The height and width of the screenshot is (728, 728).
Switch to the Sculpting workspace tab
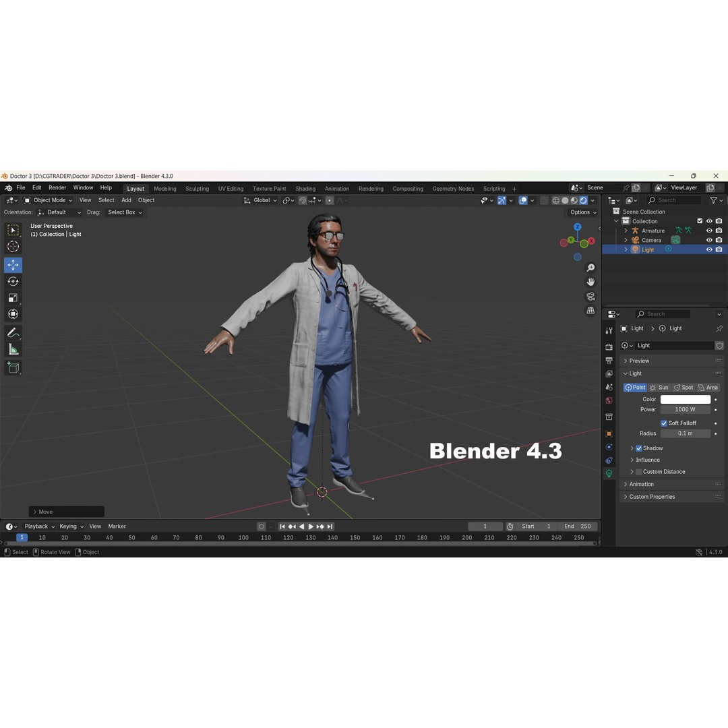click(198, 189)
